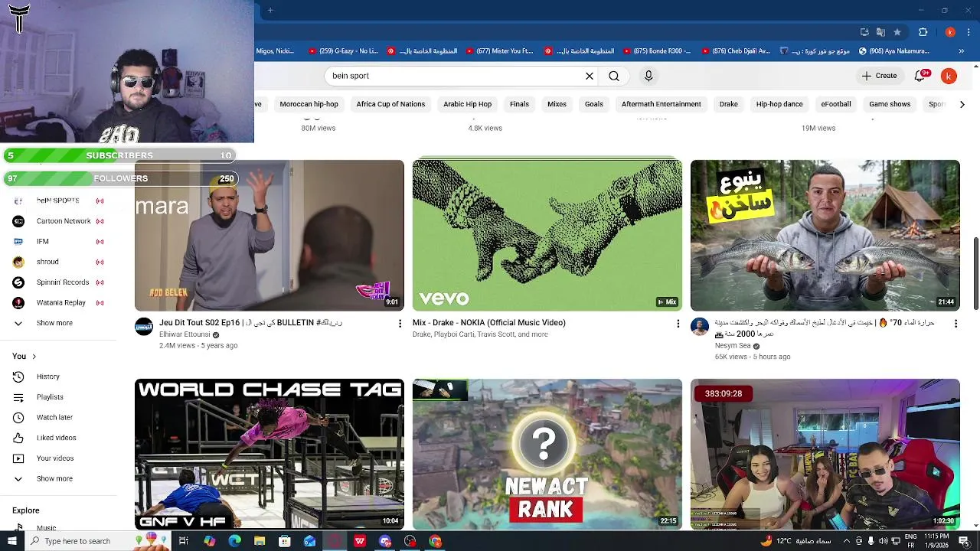Screen dimensions: 980x551
Task: Open the live stream thumbnail showing 383:09:28
Action: 825,454
